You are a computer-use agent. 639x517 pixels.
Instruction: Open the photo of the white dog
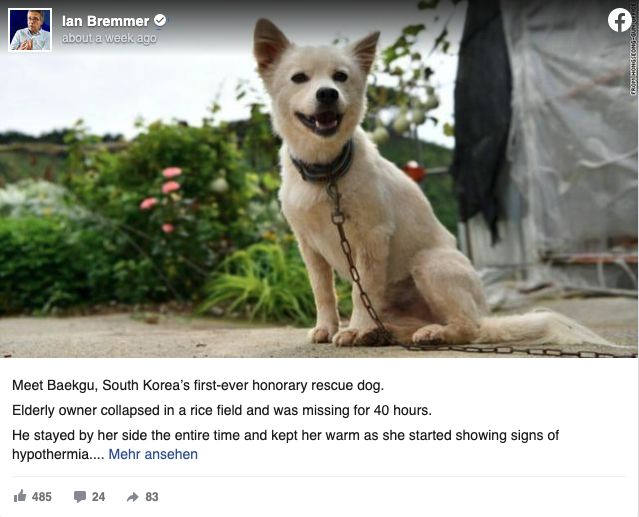click(319, 179)
